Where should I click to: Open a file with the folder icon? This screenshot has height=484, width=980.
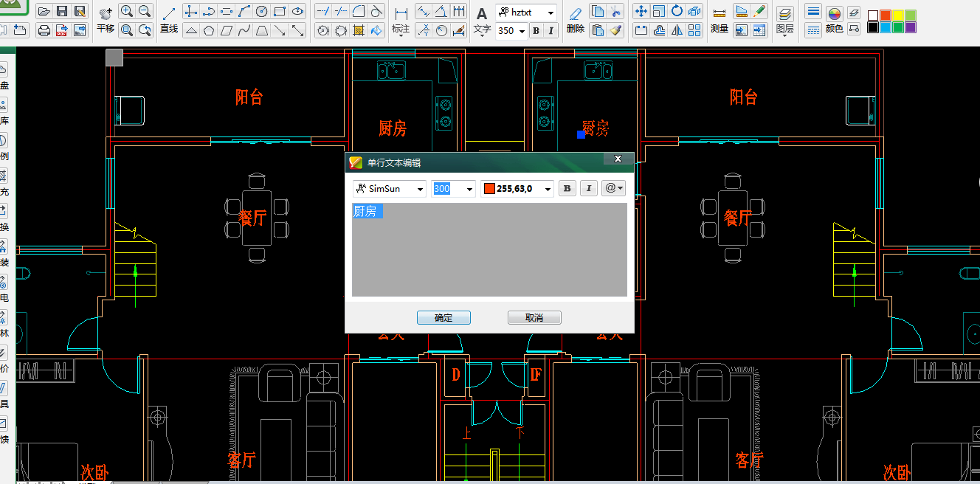point(44,12)
